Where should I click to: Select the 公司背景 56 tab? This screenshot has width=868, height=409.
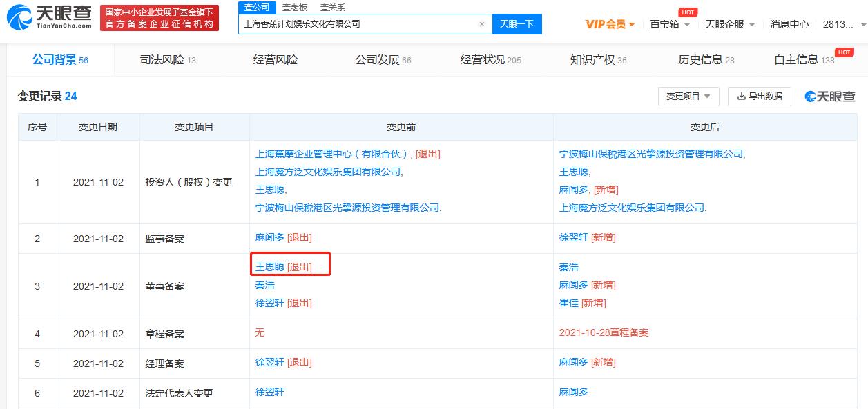60,60
